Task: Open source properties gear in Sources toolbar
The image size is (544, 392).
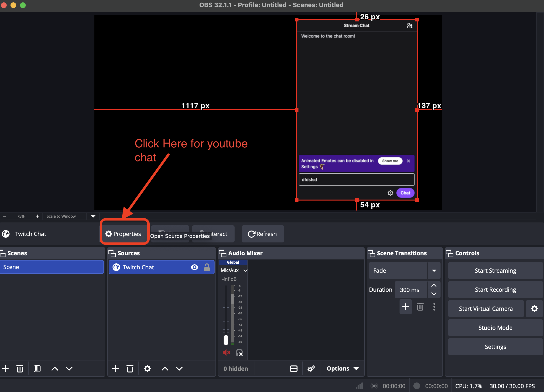Action: [x=147, y=368]
